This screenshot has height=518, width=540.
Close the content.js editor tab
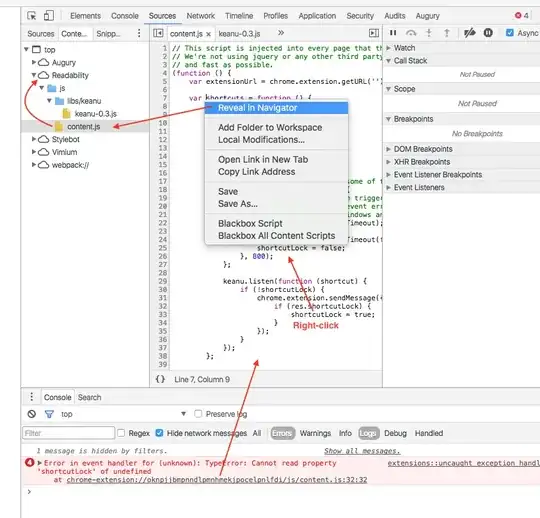208,34
